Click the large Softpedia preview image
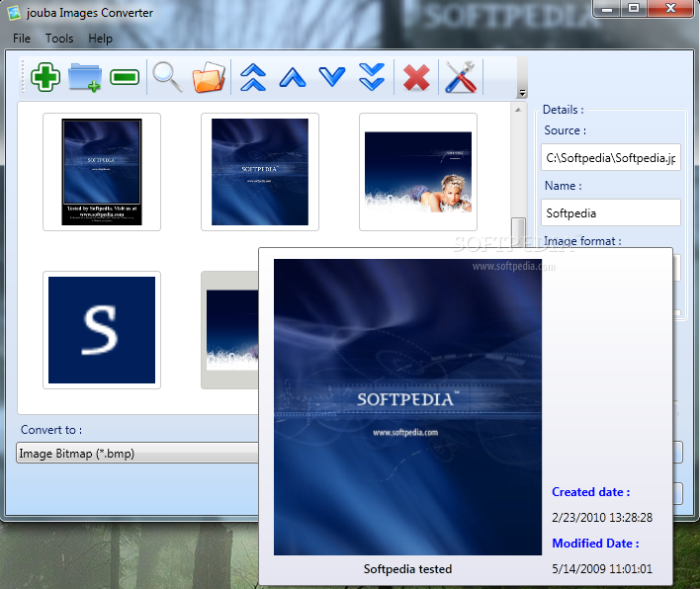The height and width of the screenshot is (589, 700). point(407,407)
